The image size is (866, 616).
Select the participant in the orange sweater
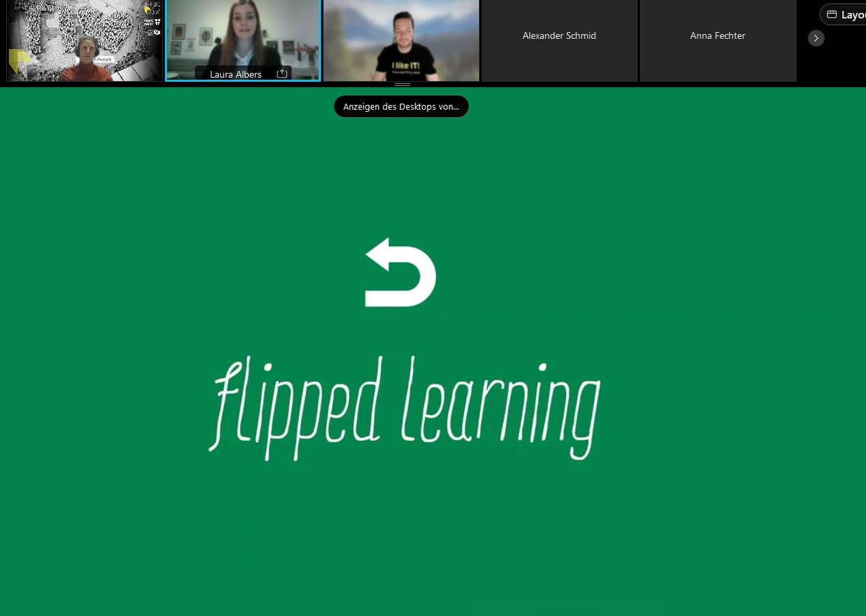[x=87, y=61]
